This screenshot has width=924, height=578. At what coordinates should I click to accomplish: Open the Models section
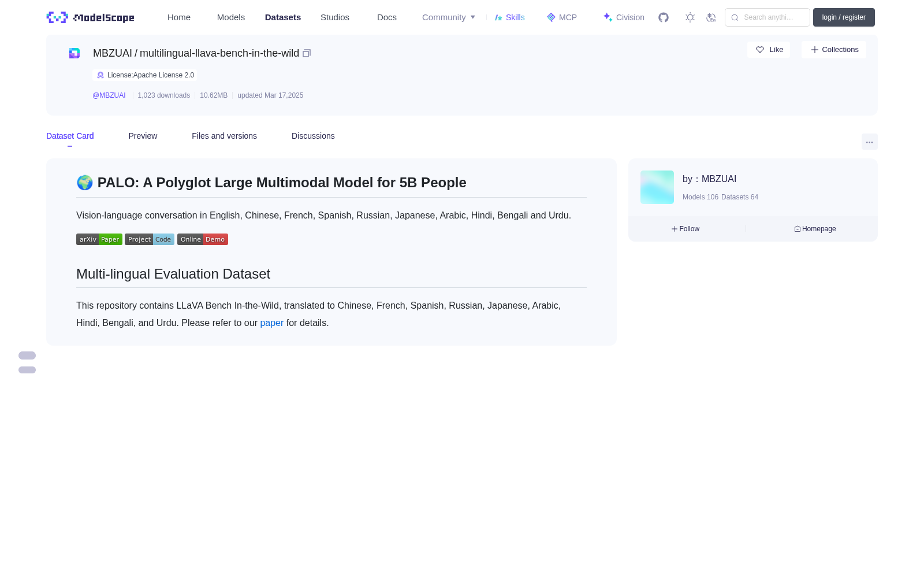point(231,17)
